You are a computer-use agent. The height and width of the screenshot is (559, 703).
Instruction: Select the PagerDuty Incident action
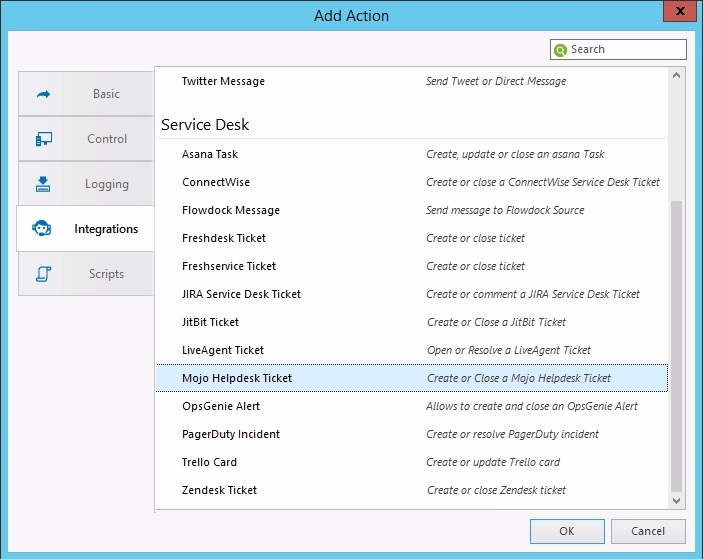pyautogui.click(x=412, y=434)
